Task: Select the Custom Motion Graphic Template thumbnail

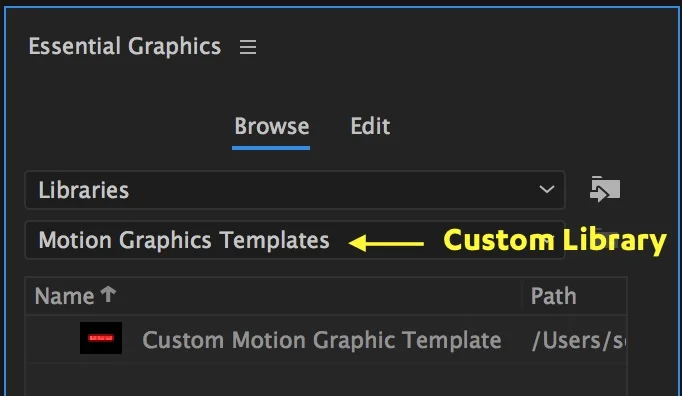Action: coord(101,338)
